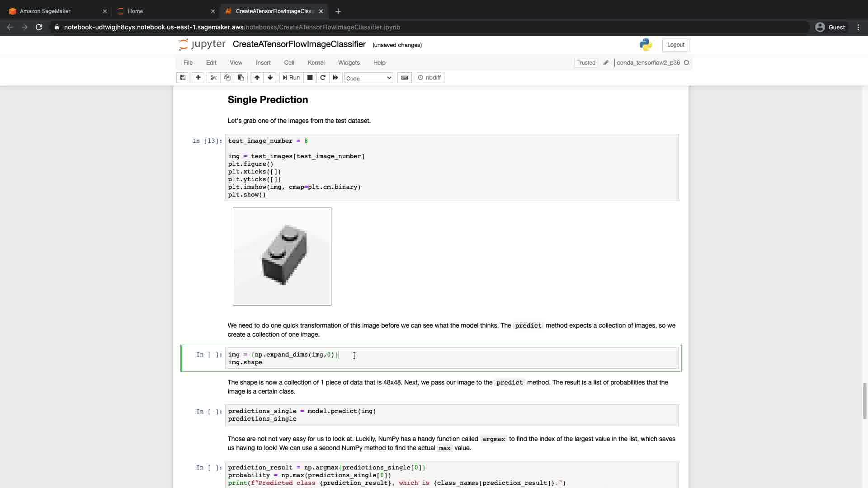This screenshot has width=868, height=488.
Task: Cut selected cells with scissors icon
Action: click(214, 78)
